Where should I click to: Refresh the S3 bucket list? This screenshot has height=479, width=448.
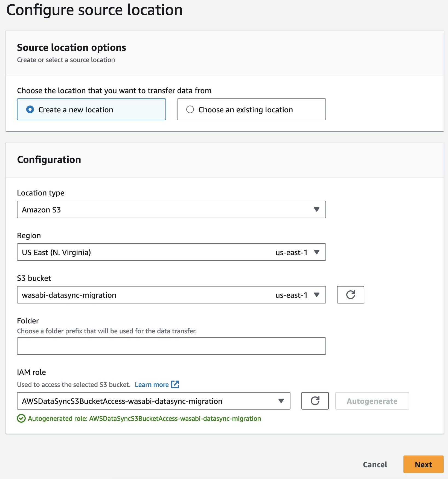350,295
